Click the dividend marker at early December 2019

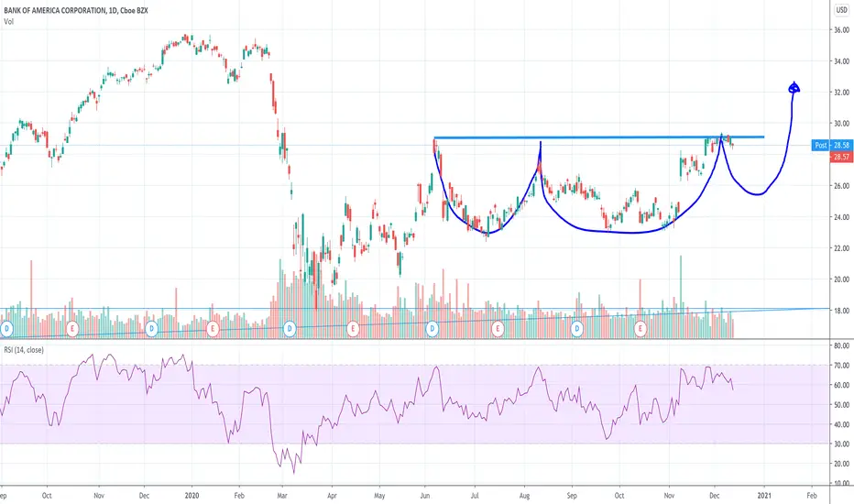coord(152,329)
